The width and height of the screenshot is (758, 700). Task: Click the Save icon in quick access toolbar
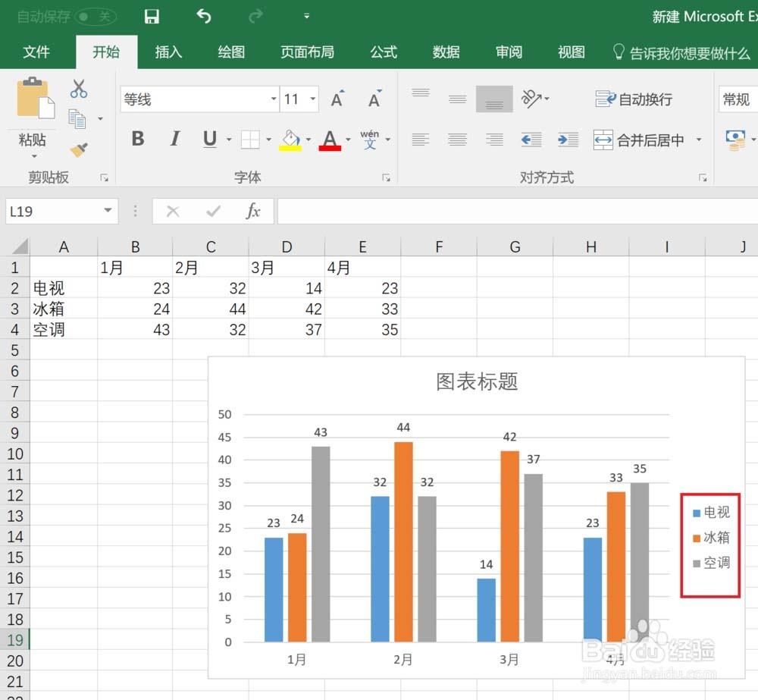click(x=151, y=16)
